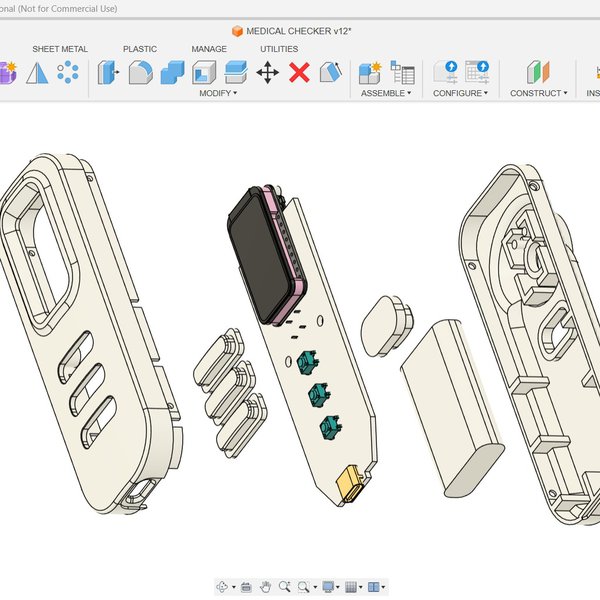Click the '(Not for Commercial Use)' title text
The width and height of the screenshot is (600, 600).
pyautogui.click(x=68, y=8)
